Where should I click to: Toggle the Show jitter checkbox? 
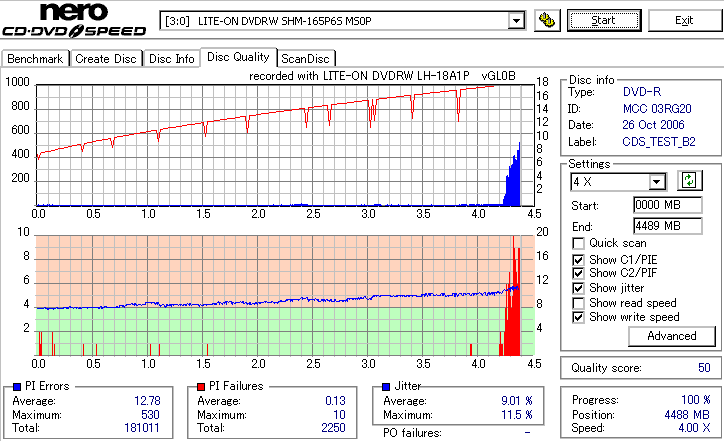point(578,288)
